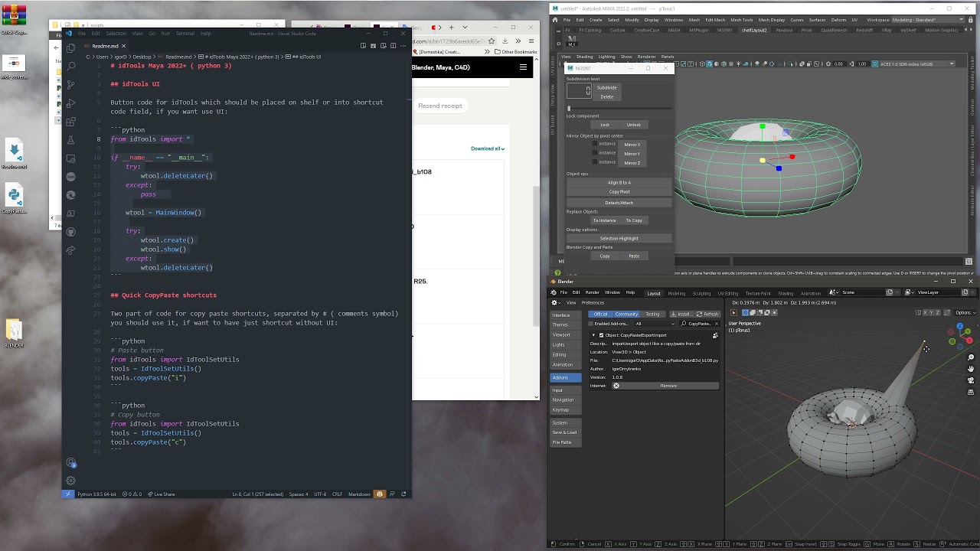Open the Mesh Tools menu in Maya
This screenshot has height=551, width=980.
pos(741,20)
